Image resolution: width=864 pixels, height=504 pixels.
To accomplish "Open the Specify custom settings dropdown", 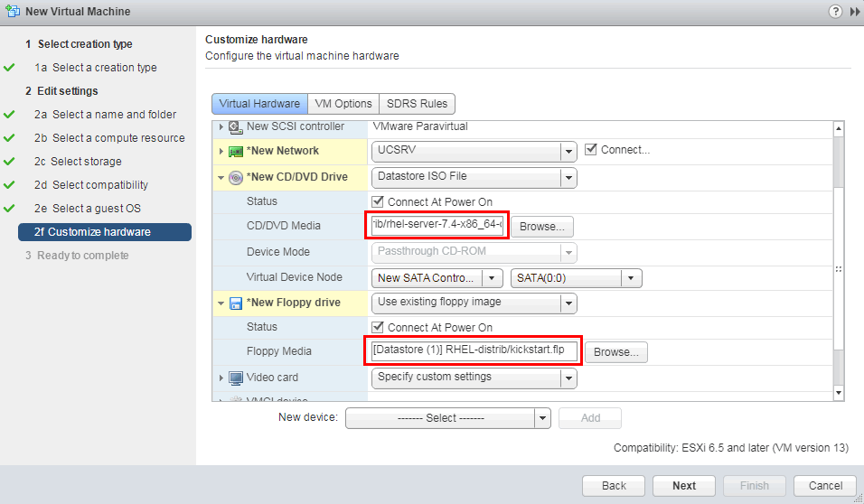I will click(568, 378).
